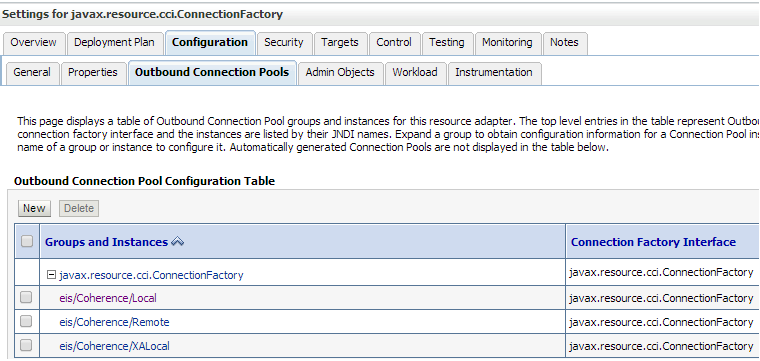The height and width of the screenshot is (361, 760).
Task: Open the javax.resource.cci.ConnectionFactory group link
Action: 151,275
